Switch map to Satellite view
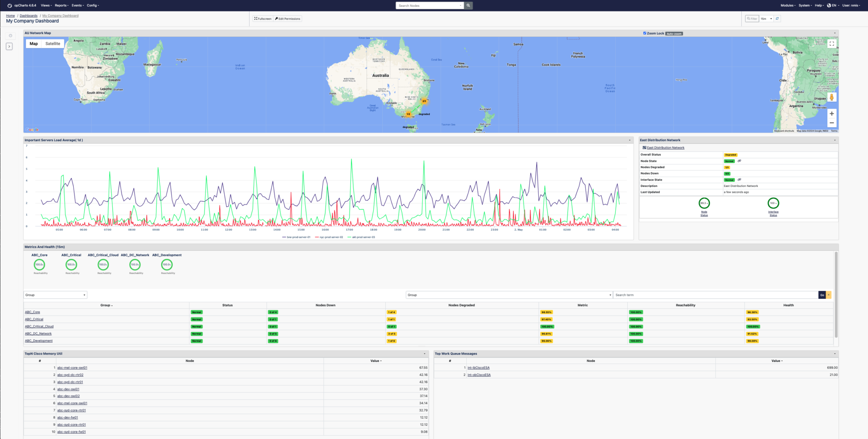This screenshot has width=868, height=439. pyautogui.click(x=53, y=44)
